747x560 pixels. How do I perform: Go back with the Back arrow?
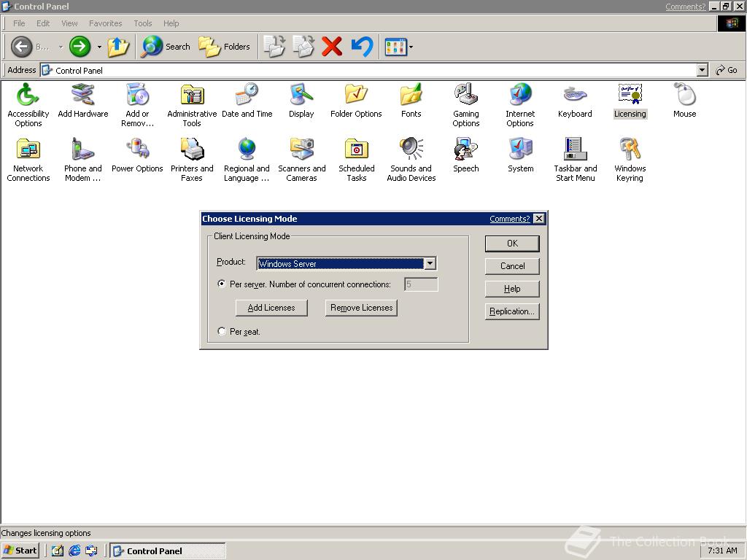[x=21, y=47]
